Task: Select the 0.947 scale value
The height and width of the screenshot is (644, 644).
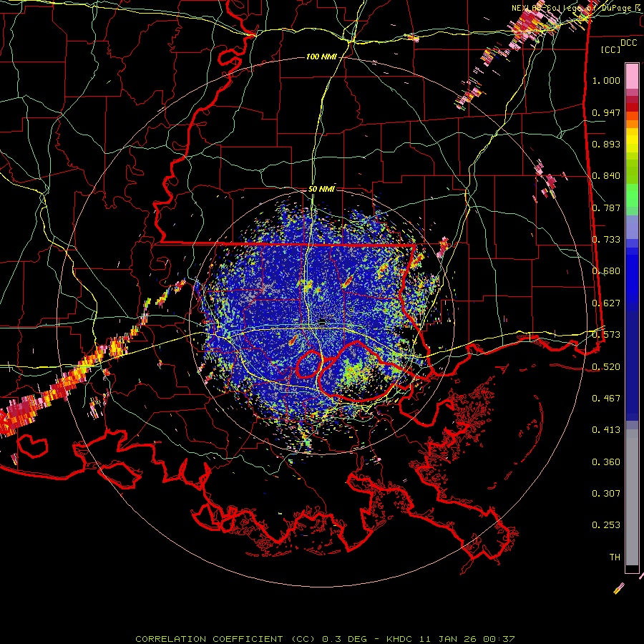Action: 606,112
